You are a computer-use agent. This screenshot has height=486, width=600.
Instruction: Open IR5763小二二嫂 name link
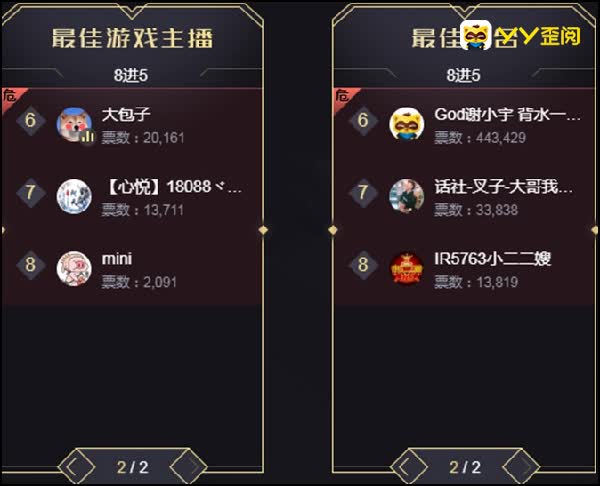[x=493, y=259]
